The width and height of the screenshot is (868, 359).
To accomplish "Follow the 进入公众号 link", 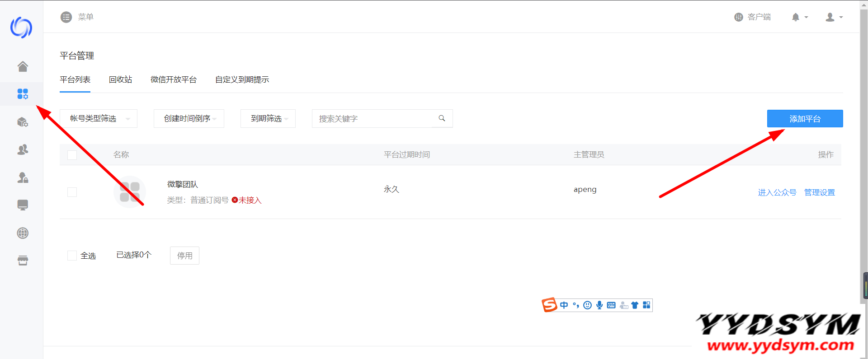I will [x=777, y=192].
